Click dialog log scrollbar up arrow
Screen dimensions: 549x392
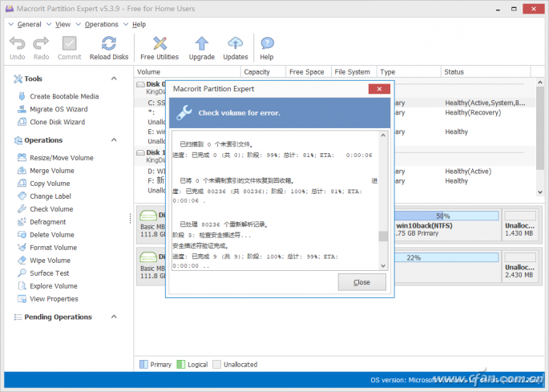point(383,135)
